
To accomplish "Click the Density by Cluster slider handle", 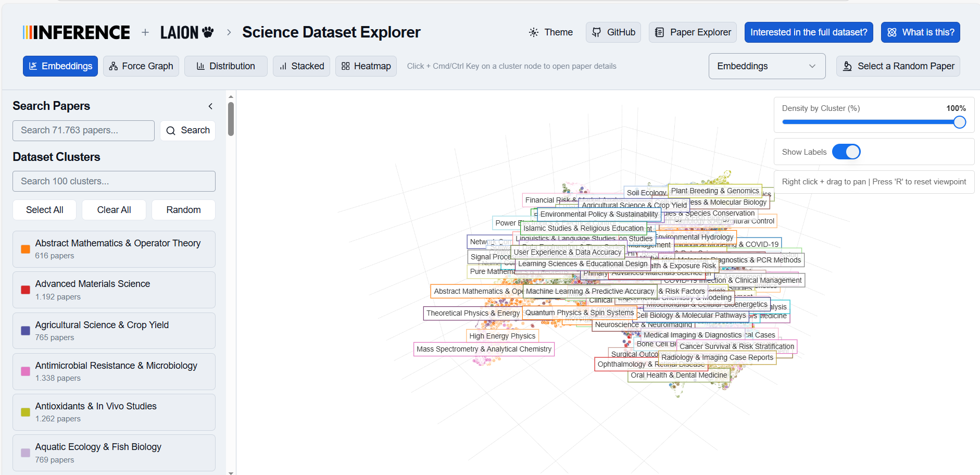I will pos(959,122).
